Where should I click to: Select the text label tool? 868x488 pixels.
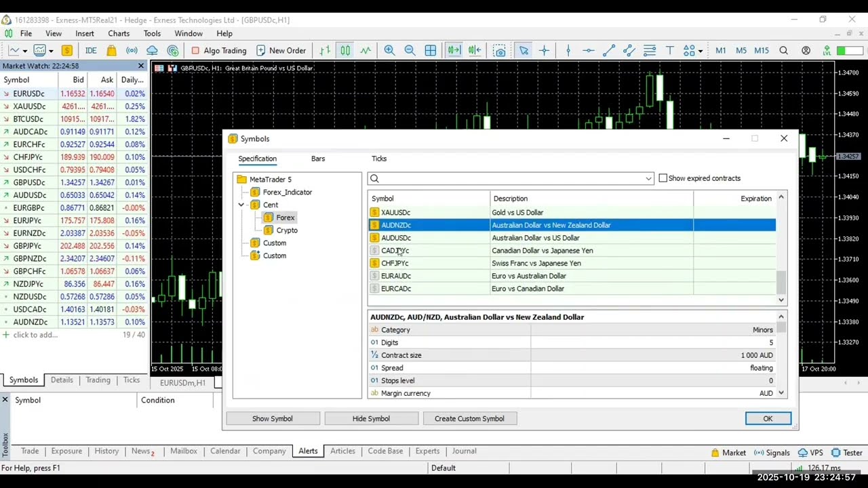click(x=670, y=51)
